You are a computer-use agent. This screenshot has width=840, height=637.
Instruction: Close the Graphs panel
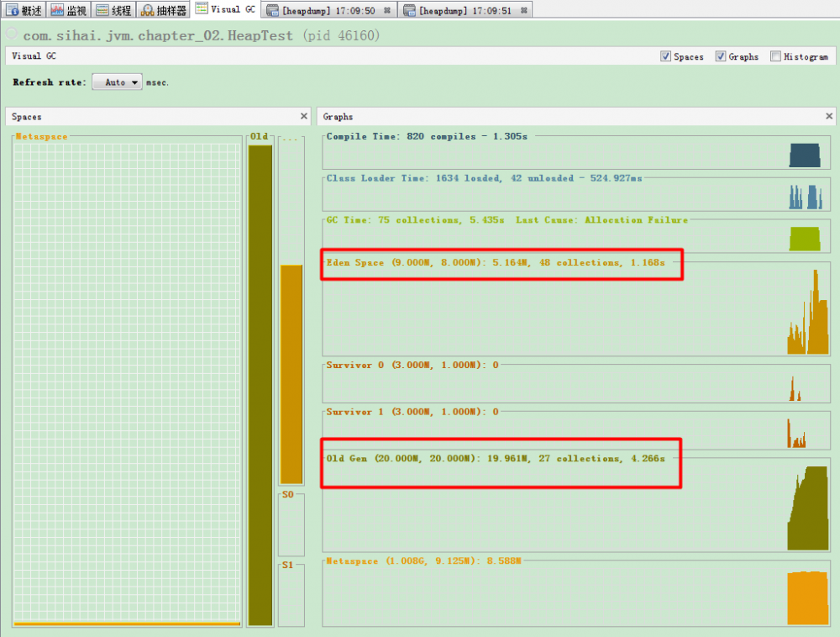coord(829,116)
